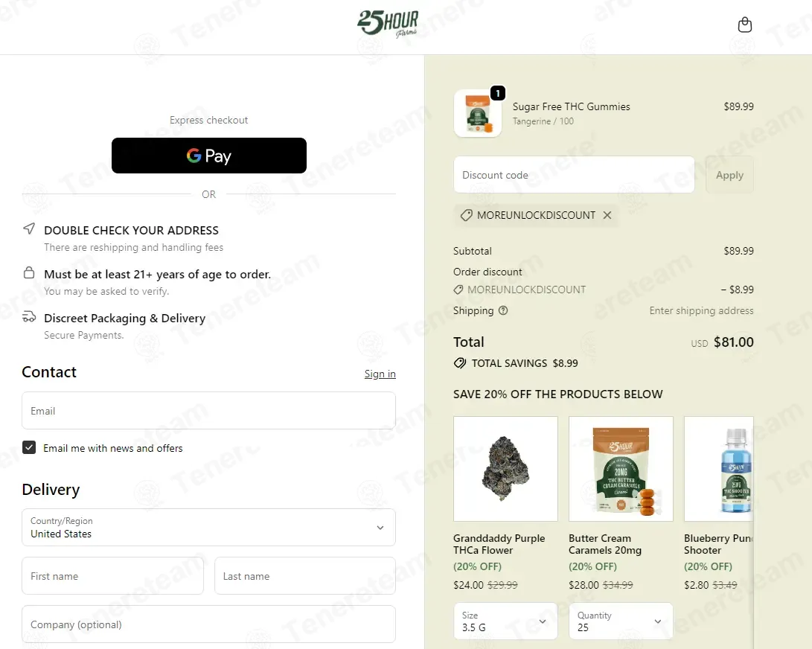
Task: Focus the First name field
Action: coord(112,576)
